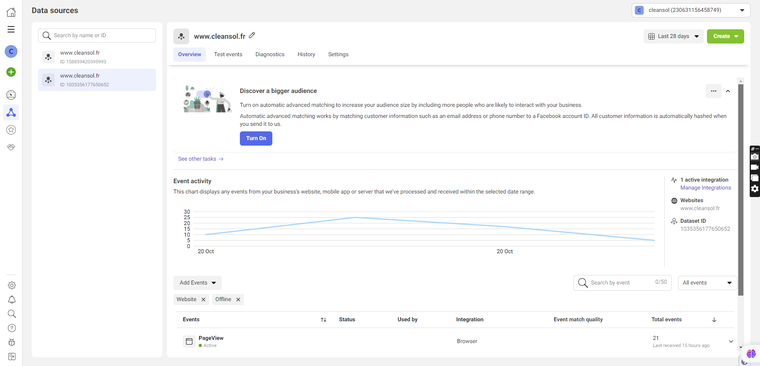Open the Last 28 days date dropdown
The image size is (760, 366).
[x=673, y=36]
